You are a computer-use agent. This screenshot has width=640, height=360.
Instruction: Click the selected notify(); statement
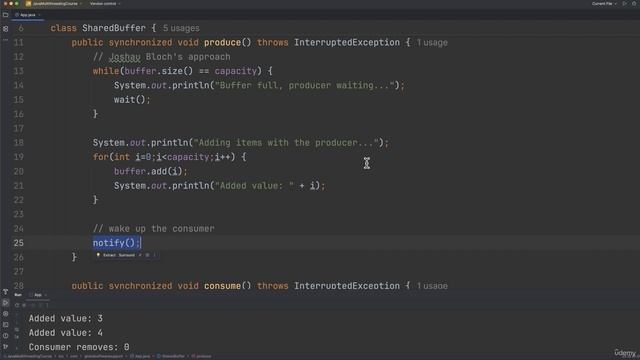click(x=116, y=243)
